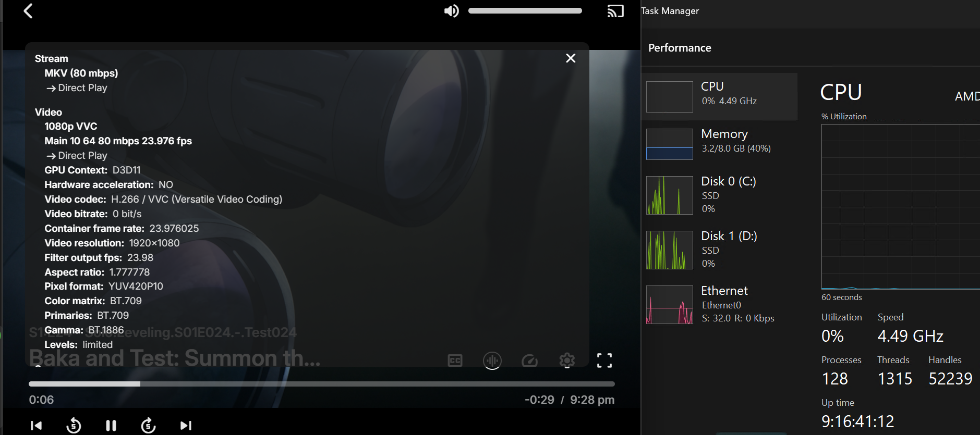Go back using the left chevron arrow
Image resolution: width=980 pixels, height=435 pixels.
click(28, 11)
